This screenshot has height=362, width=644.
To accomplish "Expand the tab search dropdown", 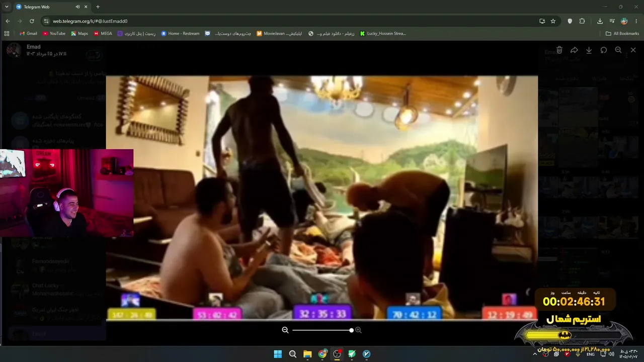I will tap(7, 7).
